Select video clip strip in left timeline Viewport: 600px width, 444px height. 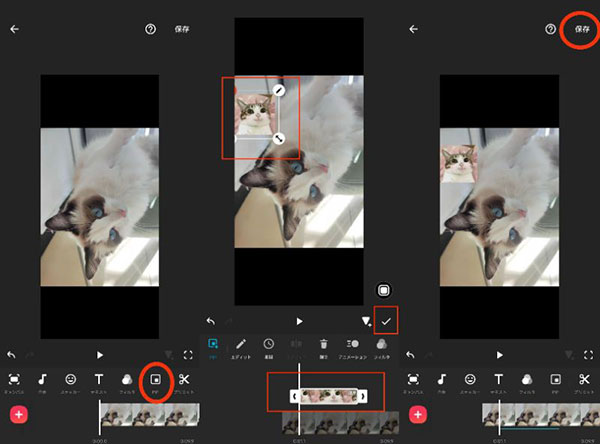click(x=150, y=415)
